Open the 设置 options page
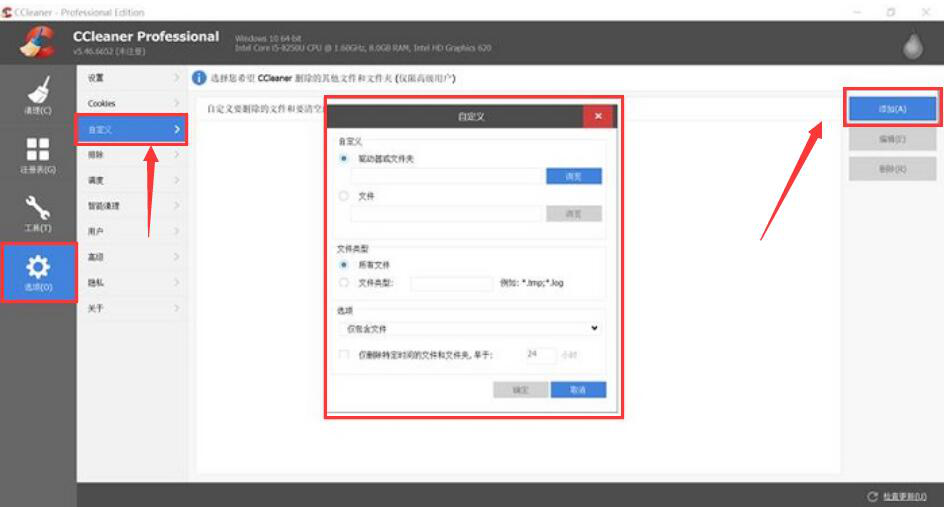The image size is (945, 507). pos(131,78)
